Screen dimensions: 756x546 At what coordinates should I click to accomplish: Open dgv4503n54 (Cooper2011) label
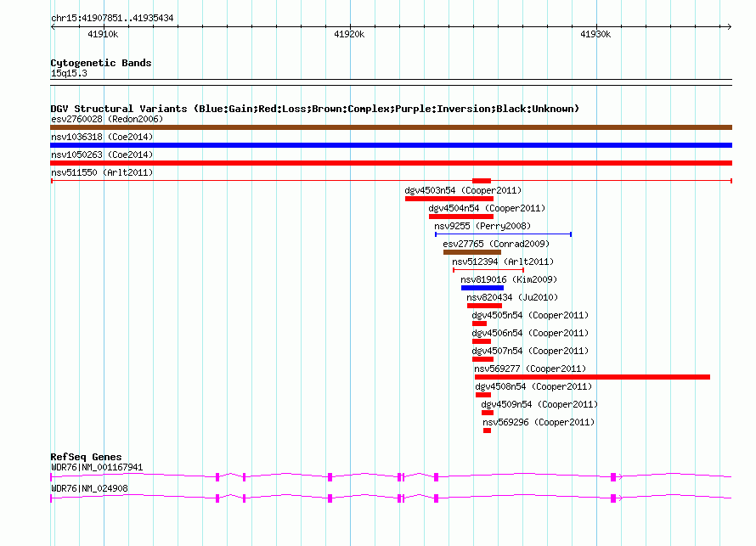pyautogui.click(x=463, y=190)
